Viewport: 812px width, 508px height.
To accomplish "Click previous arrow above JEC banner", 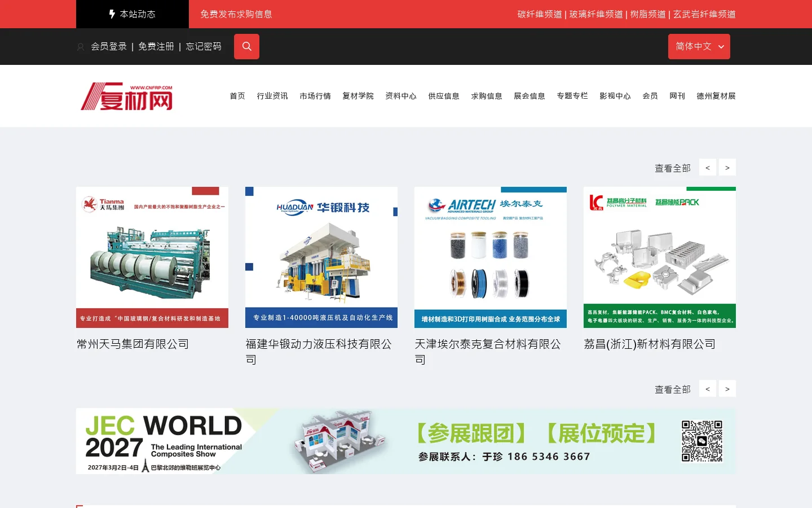I will tap(708, 389).
